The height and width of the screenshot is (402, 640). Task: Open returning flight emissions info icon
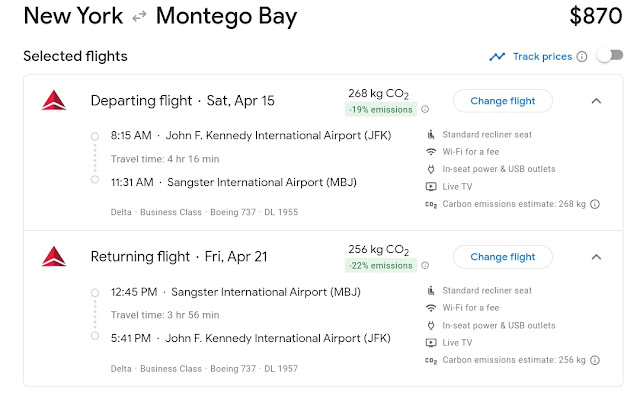(425, 266)
